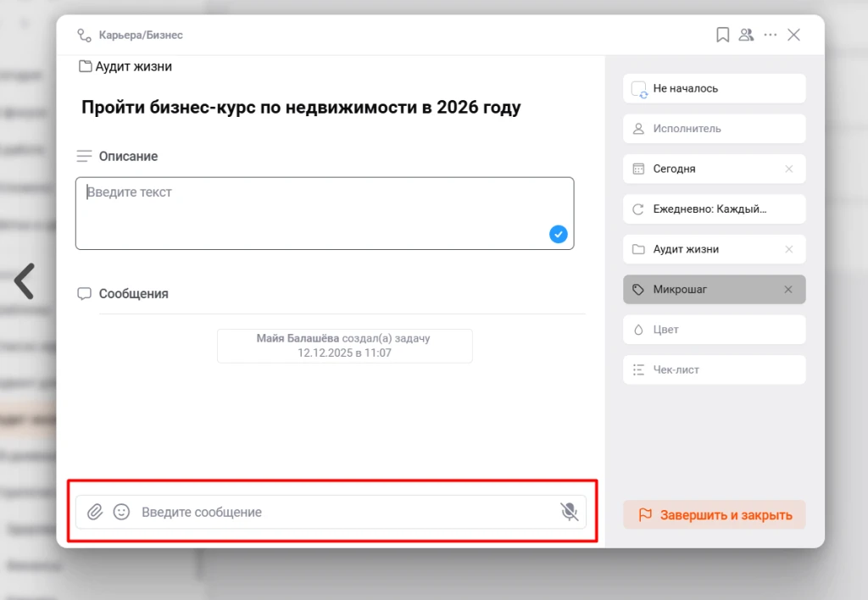Image resolution: width=868 pixels, height=600 pixels.
Task: Clear the 'Сегодня' due date
Action: click(788, 169)
